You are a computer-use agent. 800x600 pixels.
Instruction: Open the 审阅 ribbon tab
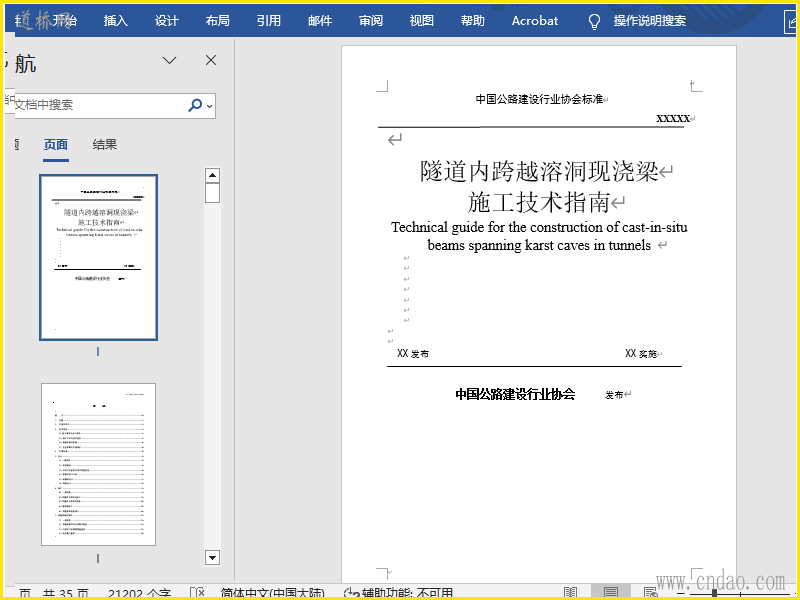click(371, 20)
